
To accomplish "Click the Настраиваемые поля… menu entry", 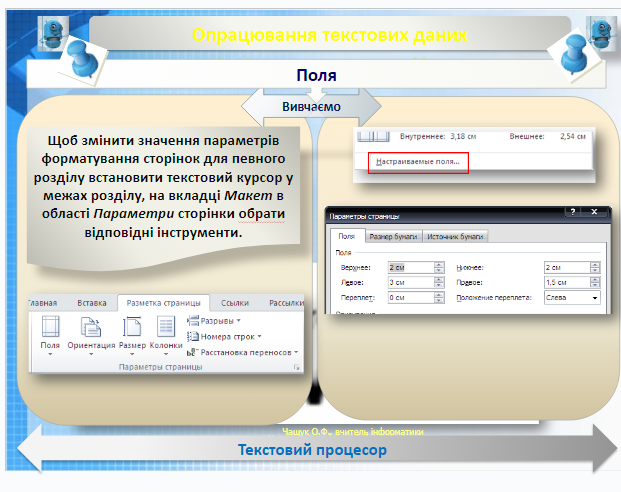I will click(x=418, y=162).
